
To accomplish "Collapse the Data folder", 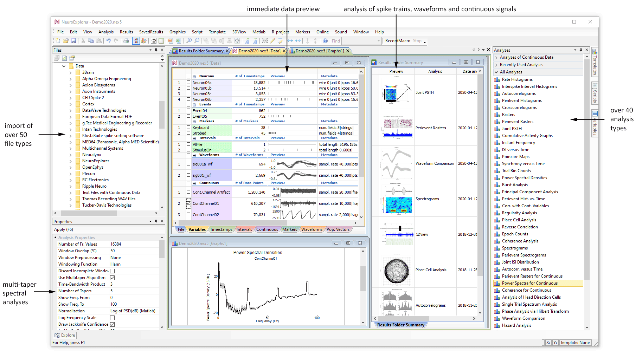I will [64, 66].
